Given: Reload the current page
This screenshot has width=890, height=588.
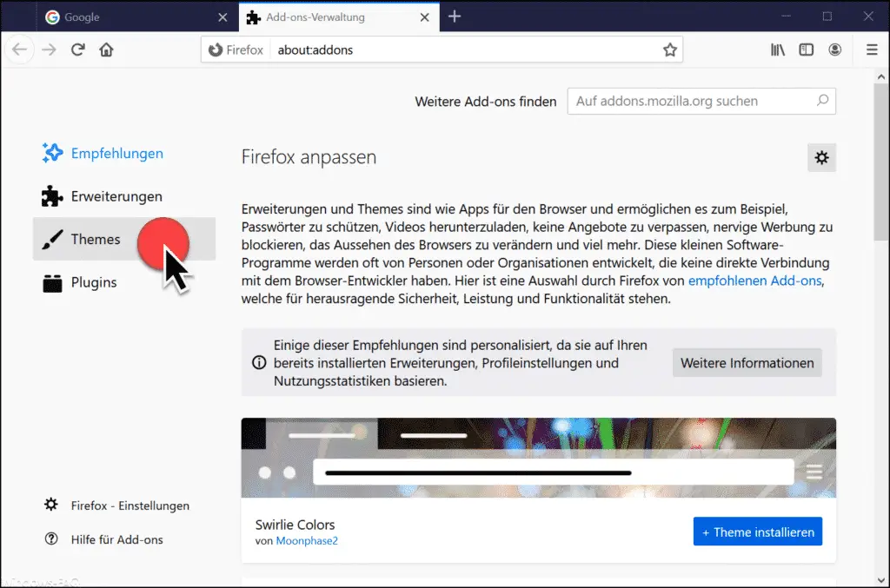Looking at the screenshot, I should click(77, 50).
